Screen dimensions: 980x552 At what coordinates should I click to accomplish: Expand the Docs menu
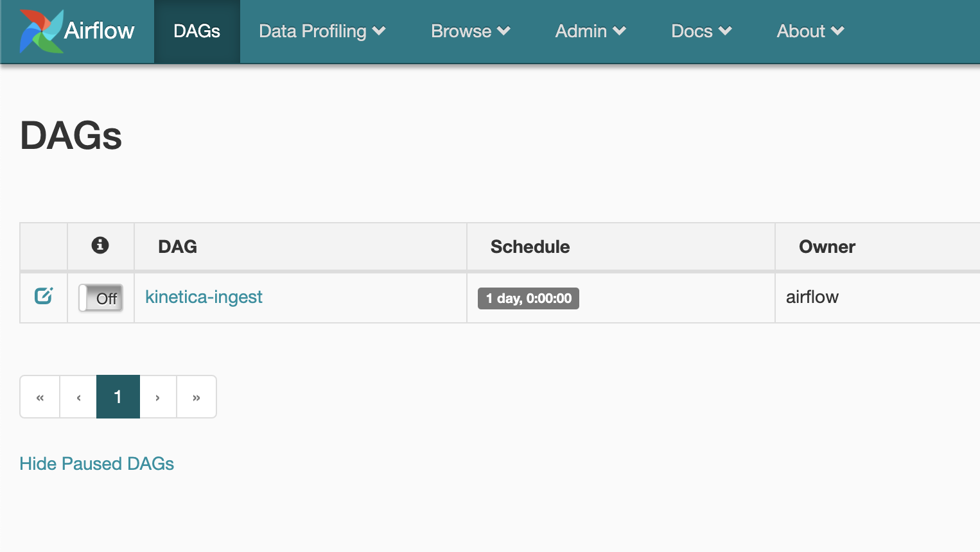(701, 31)
